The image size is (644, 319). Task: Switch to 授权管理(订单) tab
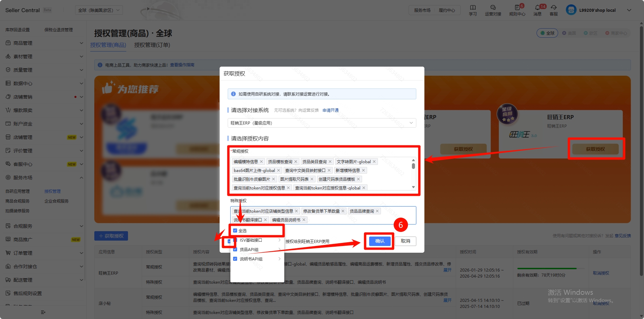pyautogui.click(x=152, y=45)
